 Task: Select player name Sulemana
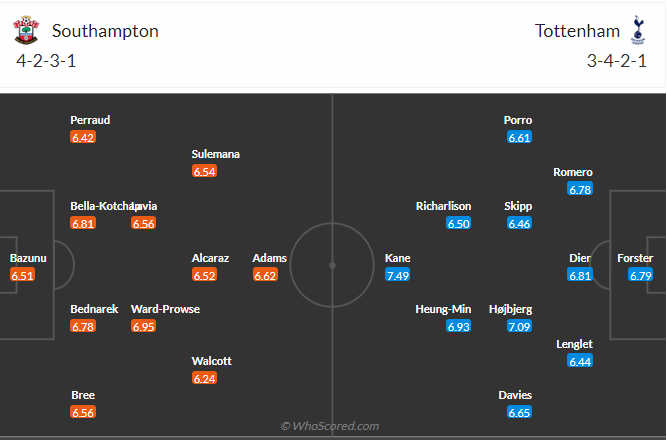coord(216,154)
